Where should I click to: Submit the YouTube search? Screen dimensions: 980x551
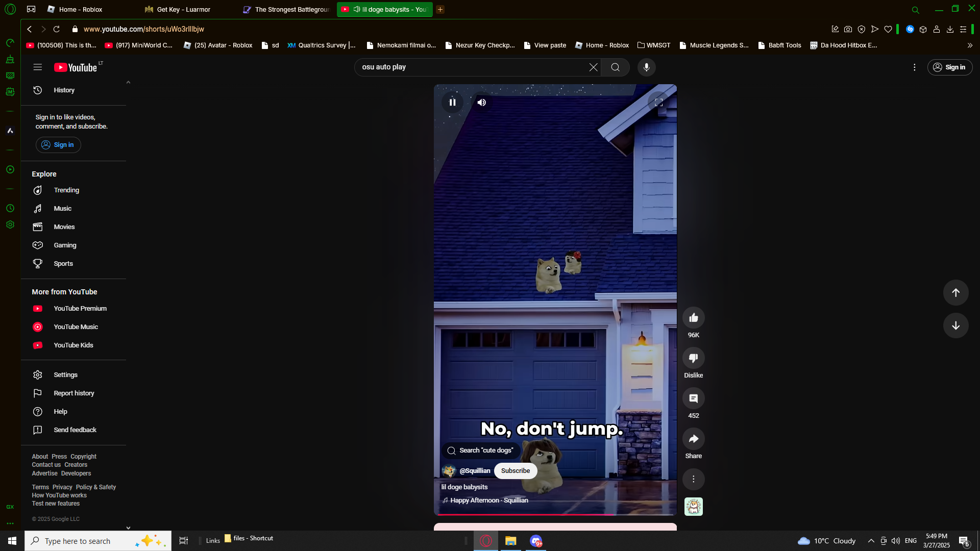coord(615,67)
